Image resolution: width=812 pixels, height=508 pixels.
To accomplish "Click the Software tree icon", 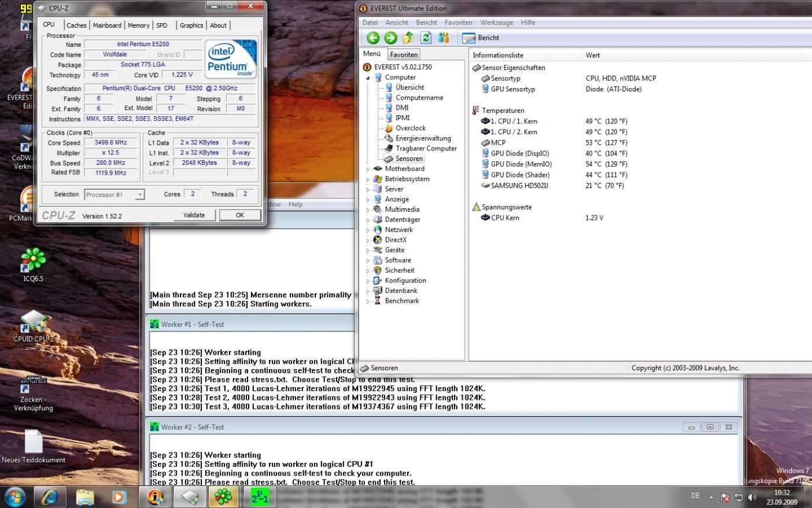I will tap(378, 260).
